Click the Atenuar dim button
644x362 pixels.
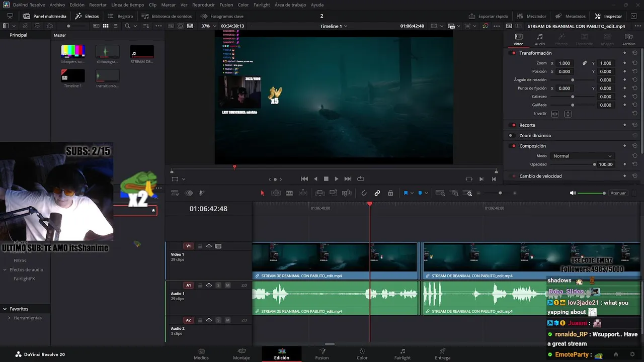click(x=618, y=193)
